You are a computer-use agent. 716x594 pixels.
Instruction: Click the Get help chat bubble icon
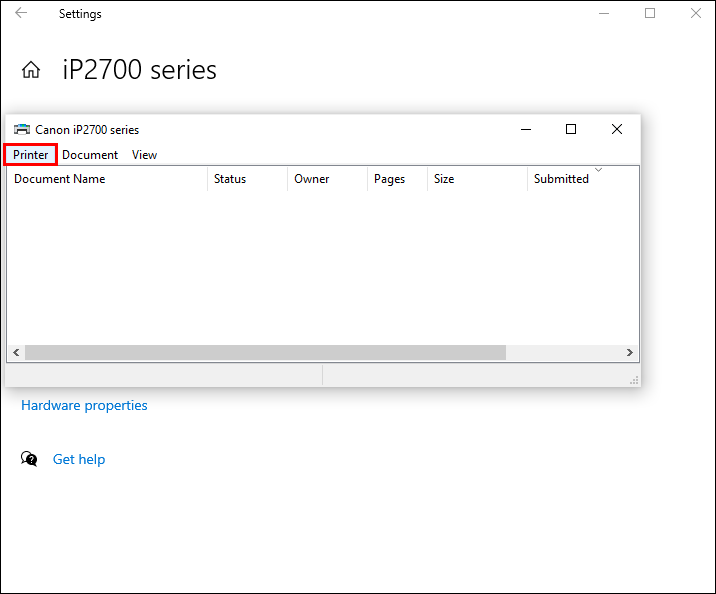pos(30,459)
